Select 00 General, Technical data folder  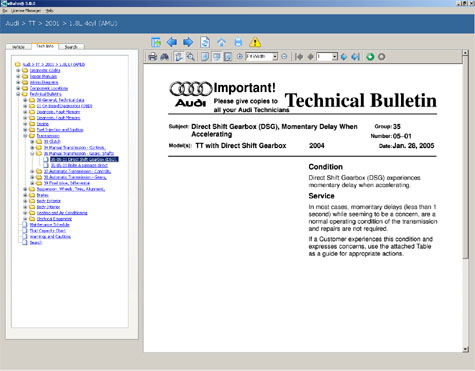pos(60,100)
